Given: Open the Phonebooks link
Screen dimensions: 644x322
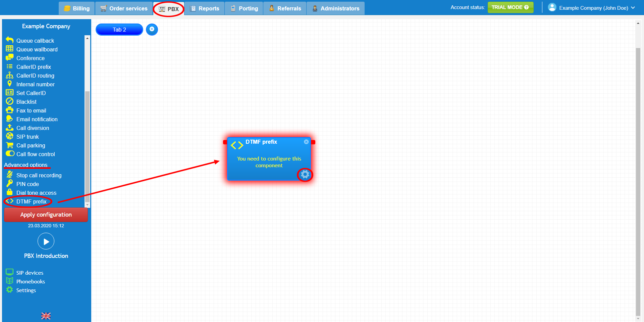Looking at the screenshot, I should (x=31, y=281).
